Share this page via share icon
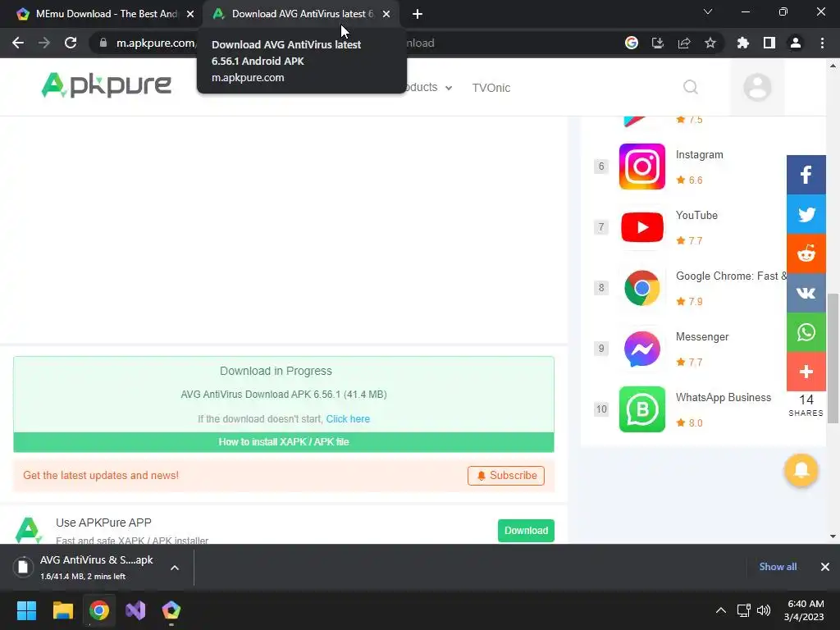This screenshot has height=630, width=840. (x=684, y=43)
